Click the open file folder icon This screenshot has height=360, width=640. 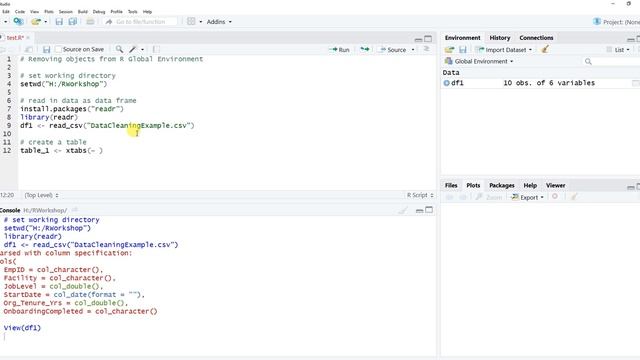[x=36, y=22]
